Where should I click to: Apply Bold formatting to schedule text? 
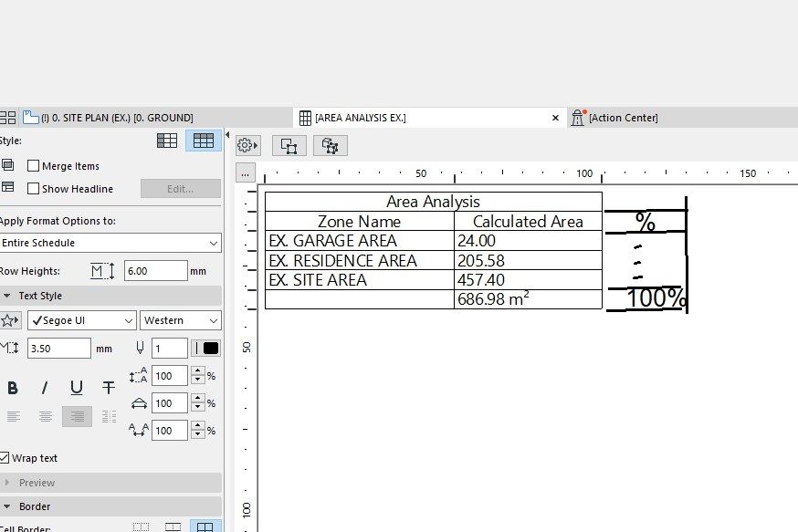(x=13, y=387)
